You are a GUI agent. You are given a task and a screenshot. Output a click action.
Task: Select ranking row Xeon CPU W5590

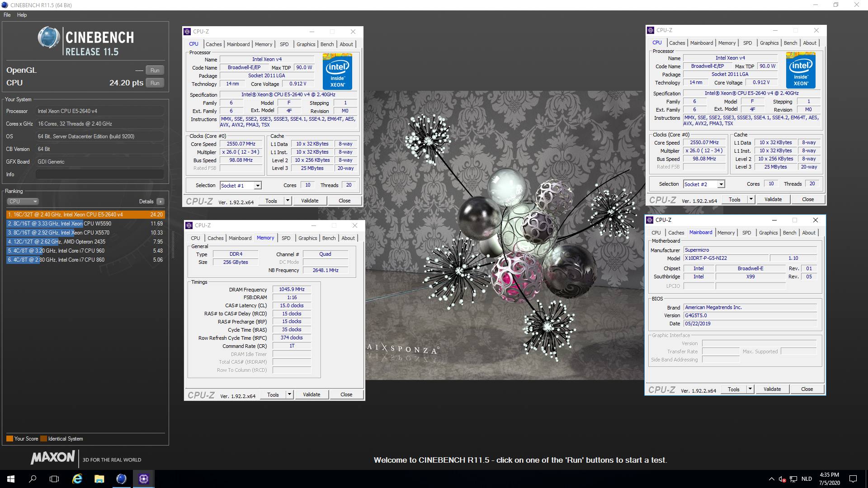85,224
